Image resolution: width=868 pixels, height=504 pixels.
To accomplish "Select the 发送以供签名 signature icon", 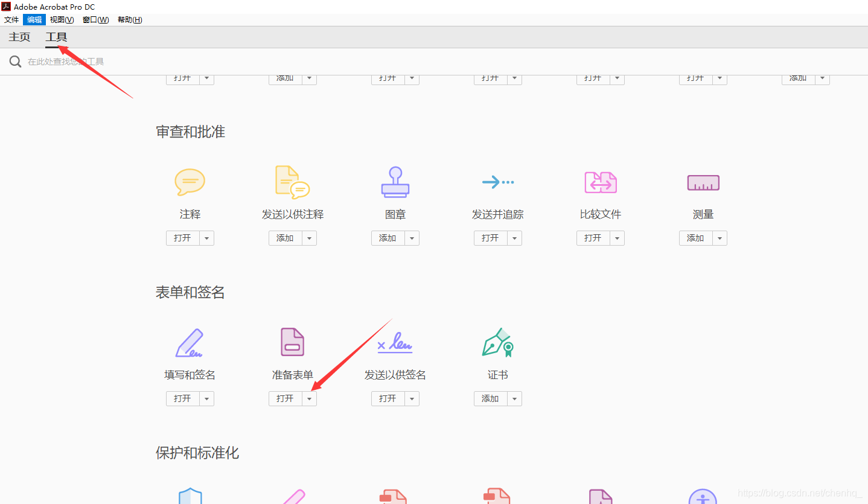I will [395, 342].
